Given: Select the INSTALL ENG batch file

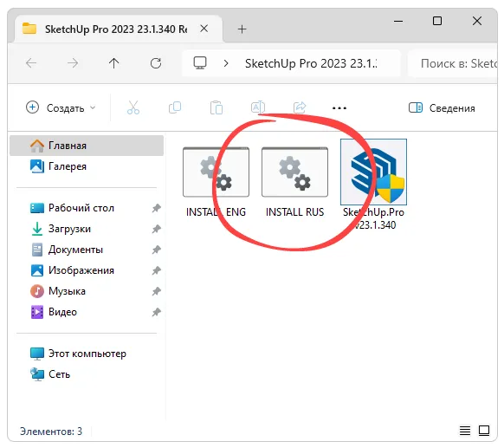Looking at the screenshot, I should (216, 182).
